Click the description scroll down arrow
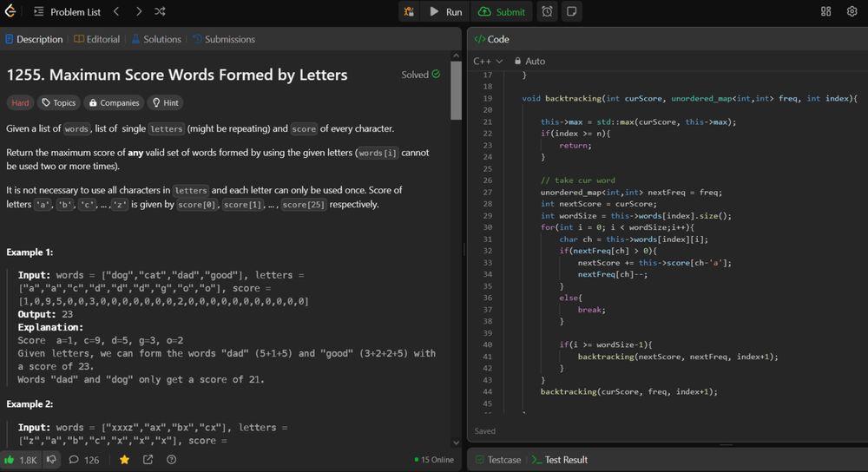This screenshot has width=868, height=472. [x=457, y=442]
